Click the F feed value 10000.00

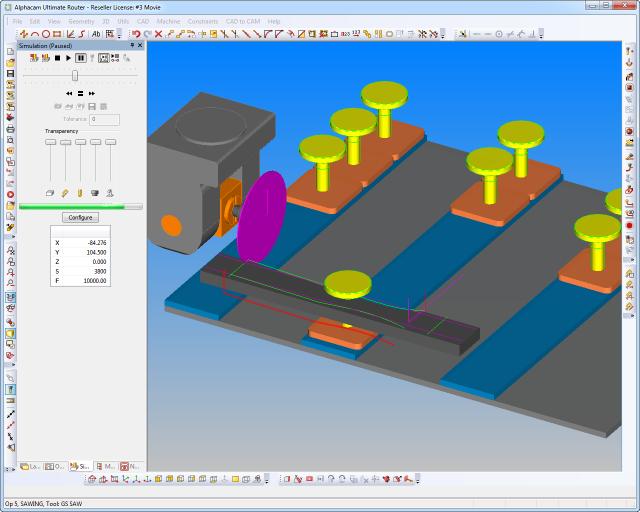click(95, 281)
